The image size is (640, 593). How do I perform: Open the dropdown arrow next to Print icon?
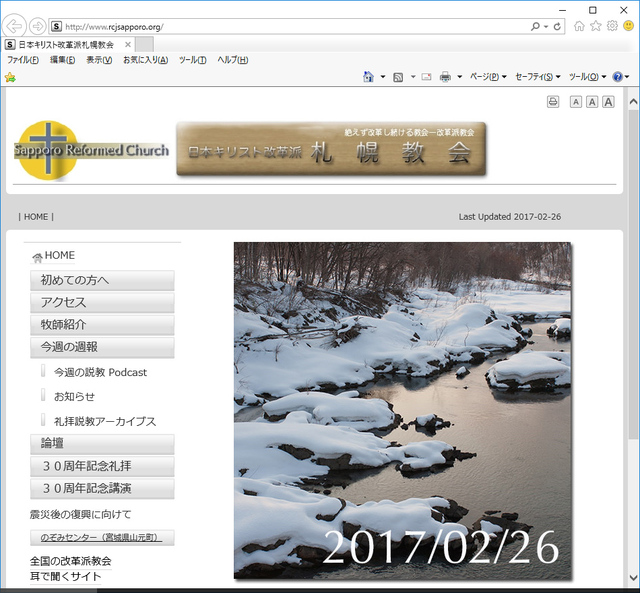click(x=460, y=77)
